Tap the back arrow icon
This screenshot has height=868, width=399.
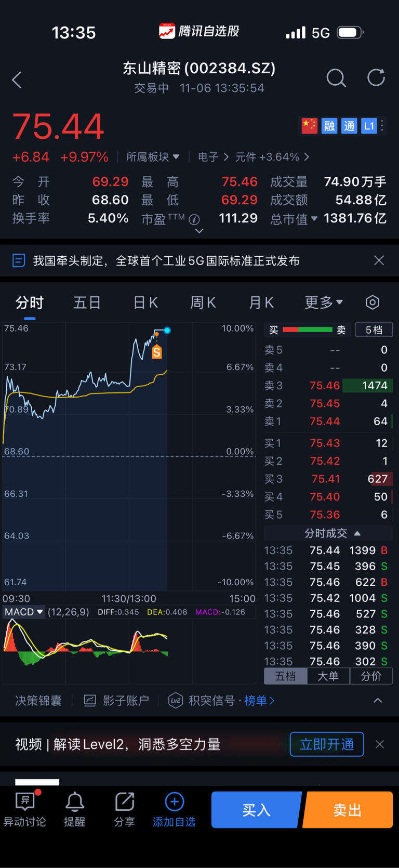[17, 80]
